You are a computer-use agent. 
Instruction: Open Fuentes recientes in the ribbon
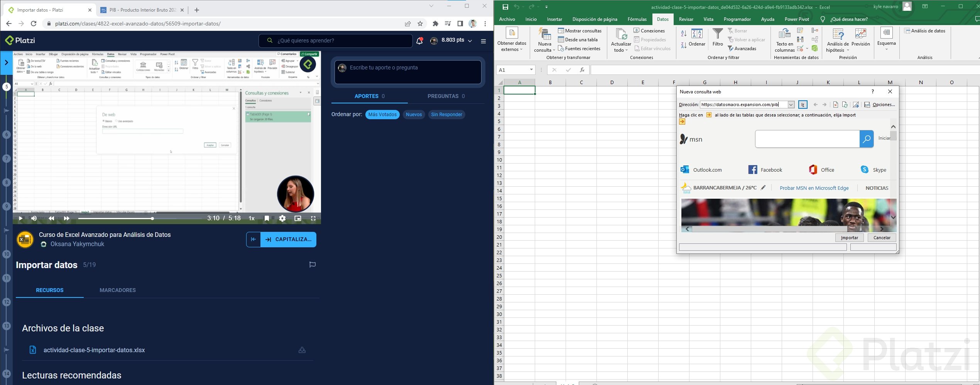coord(579,49)
